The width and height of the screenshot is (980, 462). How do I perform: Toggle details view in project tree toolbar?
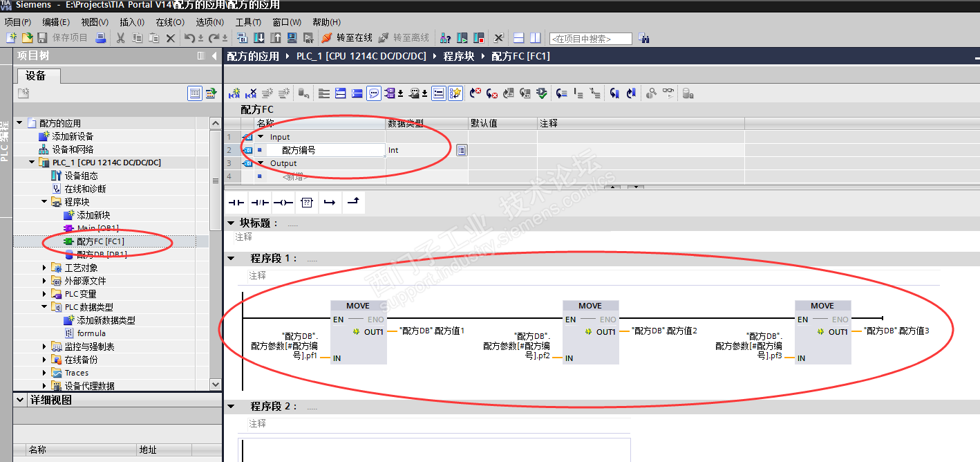(x=195, y=93)
